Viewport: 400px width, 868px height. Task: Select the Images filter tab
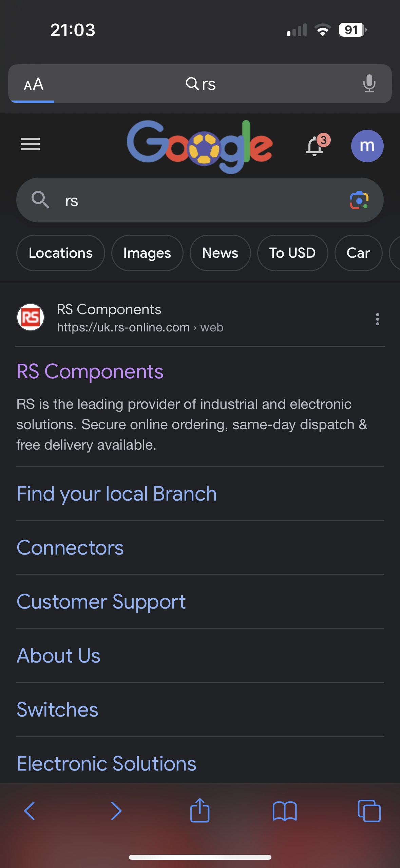pyautogui.click(x=147, y=253)
